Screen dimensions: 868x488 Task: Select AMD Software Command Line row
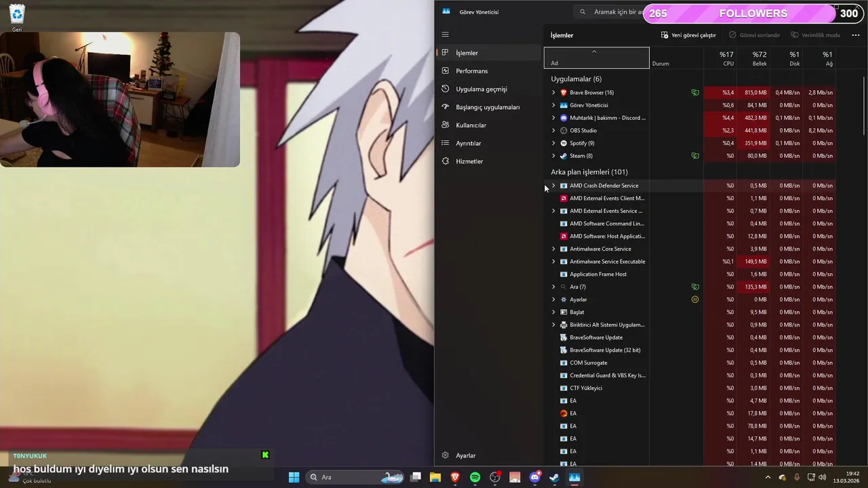607,224
